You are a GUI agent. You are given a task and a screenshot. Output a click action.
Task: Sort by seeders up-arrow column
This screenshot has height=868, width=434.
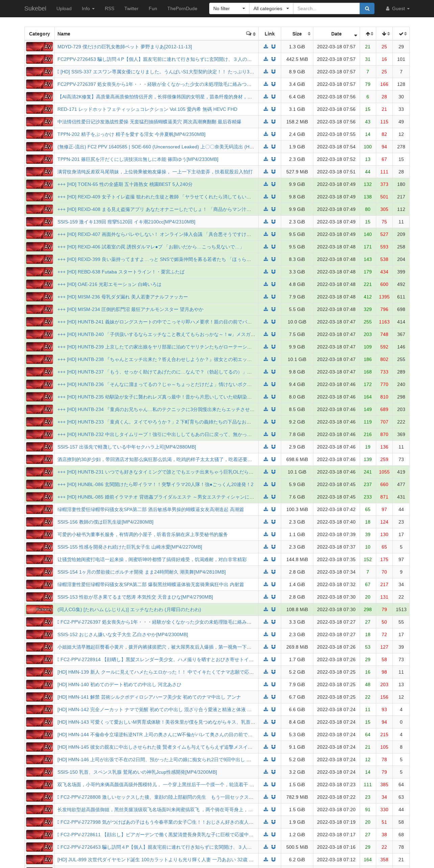coord(368,34)
